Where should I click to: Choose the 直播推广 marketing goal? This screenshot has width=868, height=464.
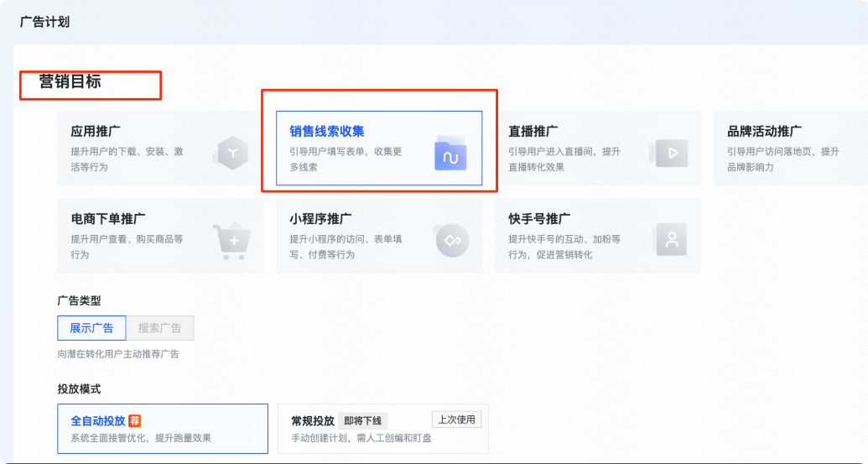coord(598,148)
